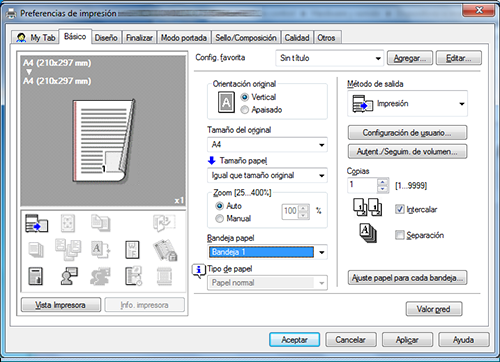500x362 pixels.
Task: Click the collated copies 1-2 pages icon
Action: point(367,208)
